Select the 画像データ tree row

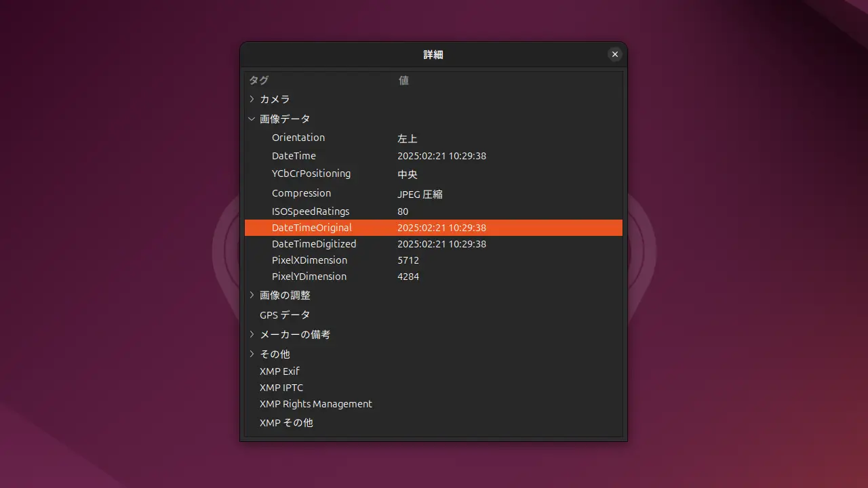pyautogui.click(x=433, y=119)
